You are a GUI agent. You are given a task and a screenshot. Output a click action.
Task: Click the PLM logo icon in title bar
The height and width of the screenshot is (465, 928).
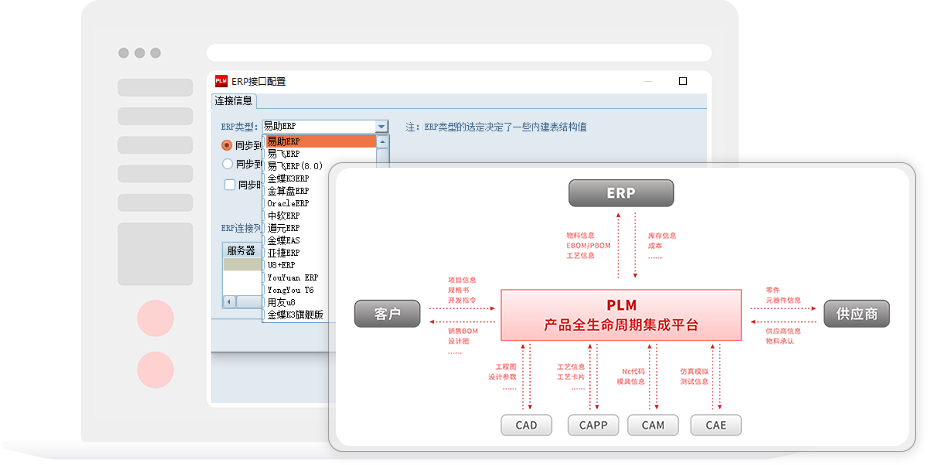[x=221, y=81]
